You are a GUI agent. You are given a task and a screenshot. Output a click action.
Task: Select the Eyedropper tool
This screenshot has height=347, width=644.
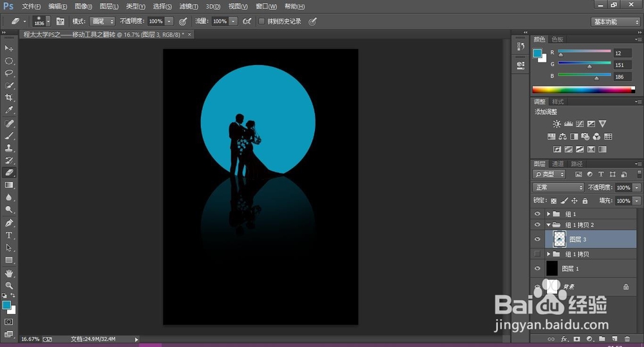8,110
